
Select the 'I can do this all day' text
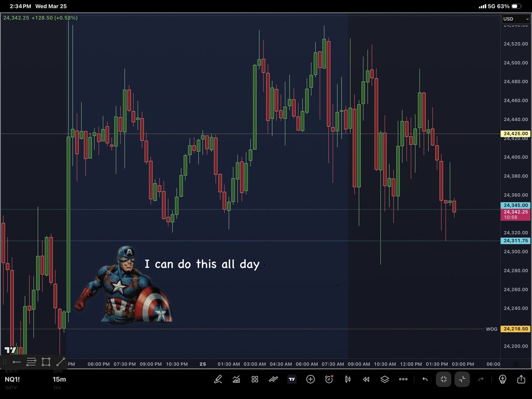(202, 264)
